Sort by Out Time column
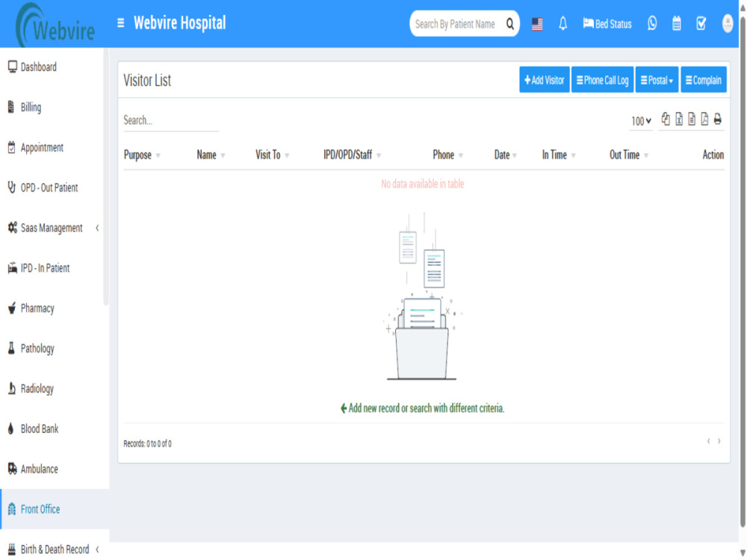The width and height of the screenshot is (747, 560). point(629,155)
